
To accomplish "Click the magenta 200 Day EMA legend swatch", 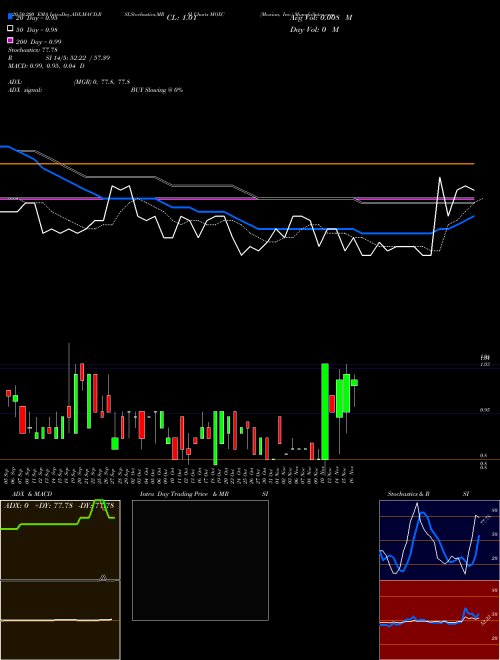I will (x=10, y=40).
